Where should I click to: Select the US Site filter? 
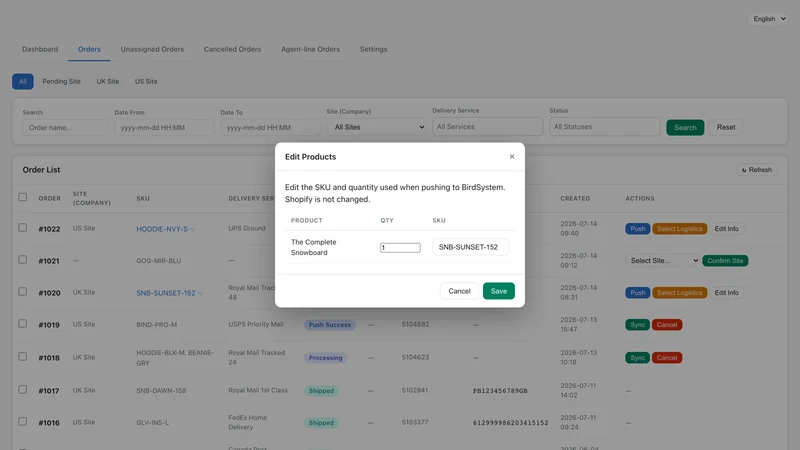(x=146, y=82)
